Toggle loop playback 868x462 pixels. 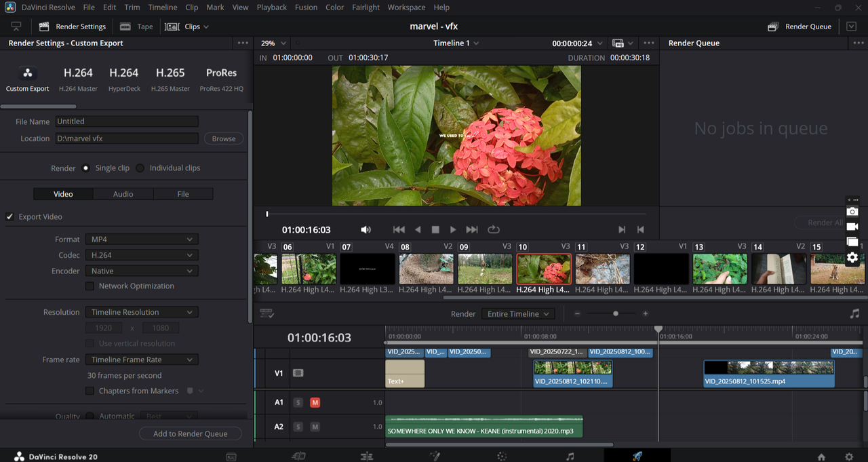(494, 230)
